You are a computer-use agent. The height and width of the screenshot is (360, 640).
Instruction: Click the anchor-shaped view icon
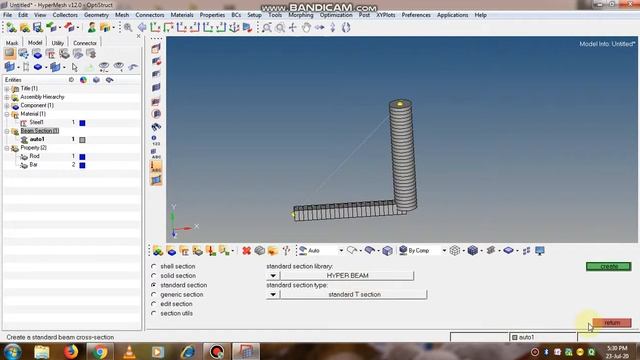(x=234, y=27)
